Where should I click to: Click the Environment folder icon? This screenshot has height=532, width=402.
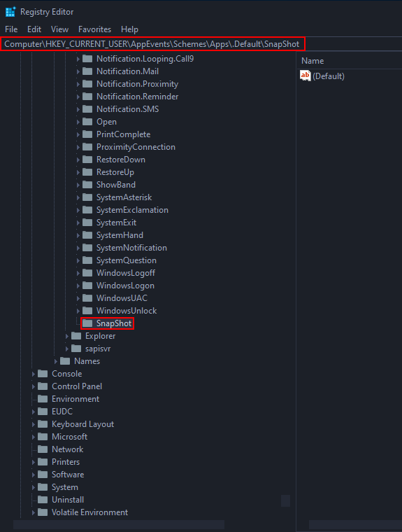pyautogui.click(x=43, y=399)
